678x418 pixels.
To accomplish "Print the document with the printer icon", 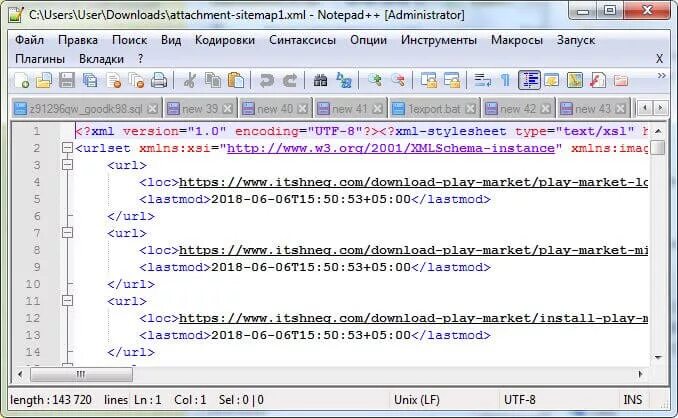I will 159,80.
